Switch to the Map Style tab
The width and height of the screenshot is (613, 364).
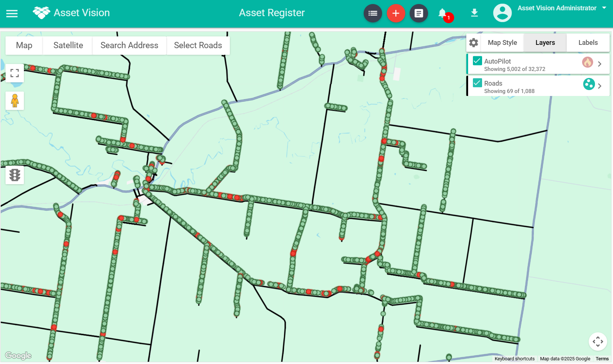502,43
